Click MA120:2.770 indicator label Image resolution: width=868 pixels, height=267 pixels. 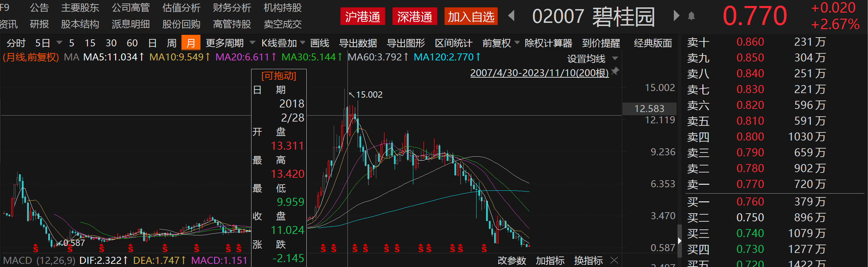pos(447,57)
